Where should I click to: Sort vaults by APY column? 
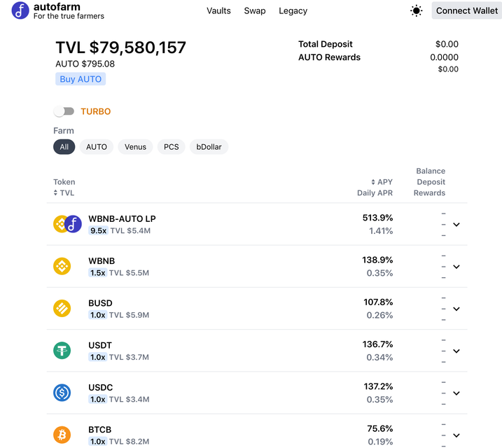[382, 182]
